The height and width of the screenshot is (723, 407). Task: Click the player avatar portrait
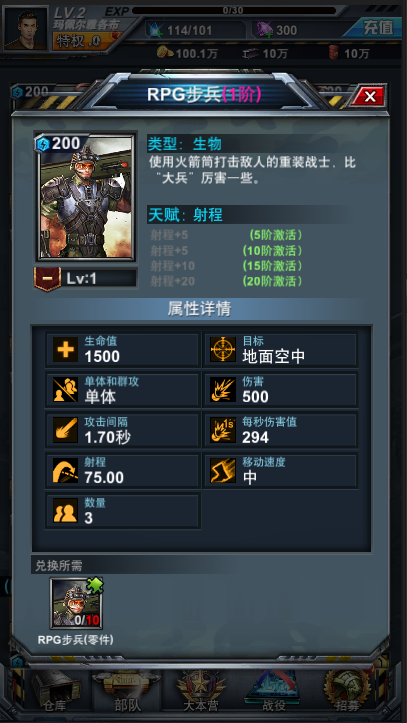(x=25, y=28)
